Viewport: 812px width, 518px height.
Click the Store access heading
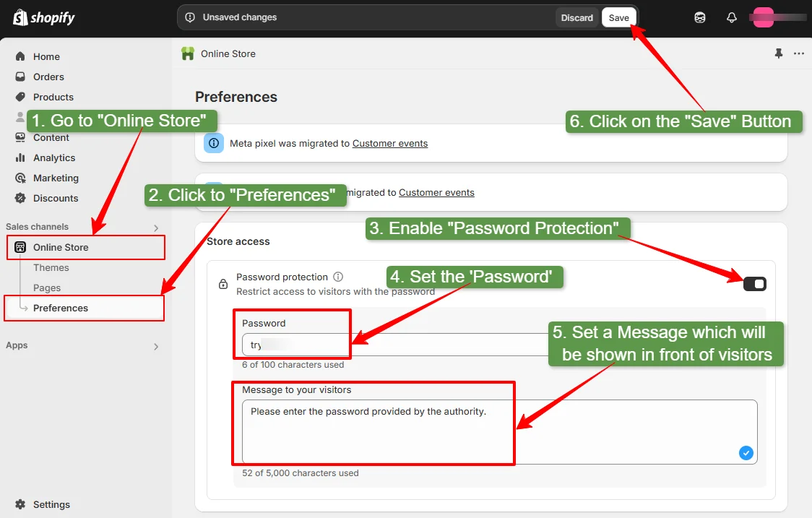[238, 241]
